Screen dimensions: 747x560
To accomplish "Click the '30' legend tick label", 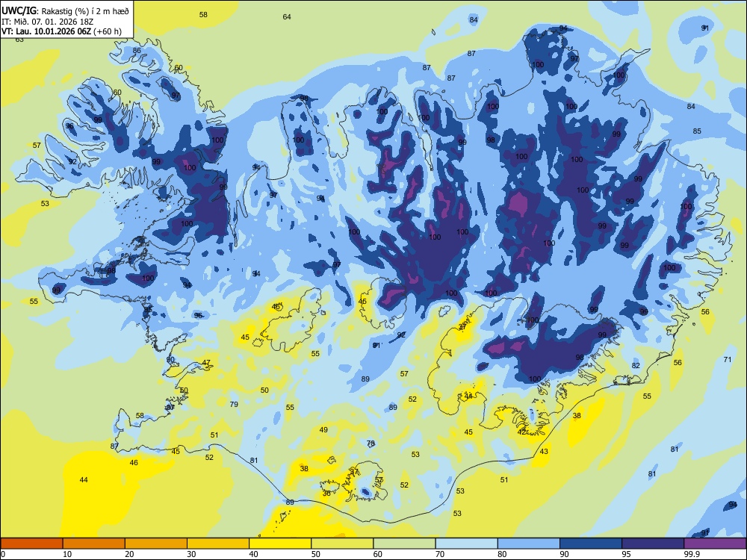I will 191,554.
